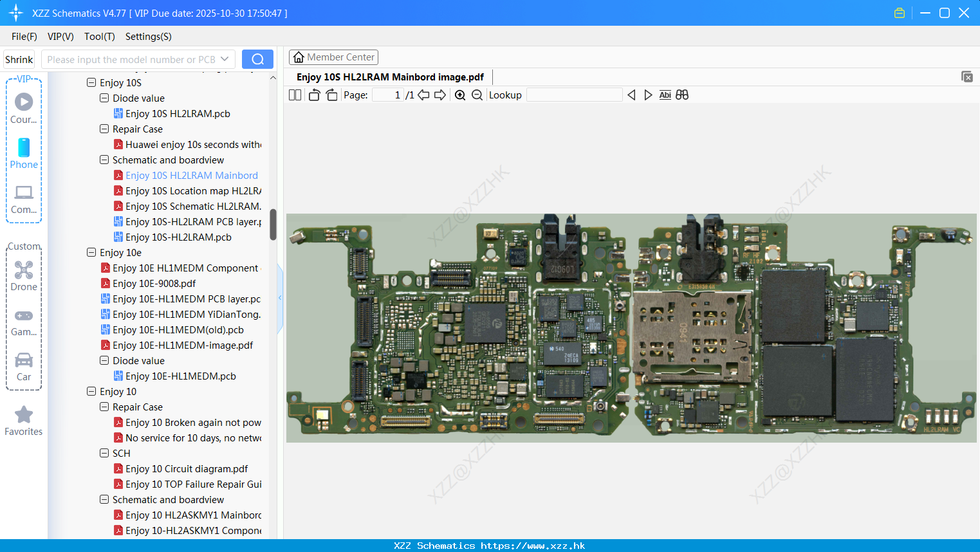Open Enjoy 10 Circuit diagram.pdf
980x552 pixels.
click(x=181, y=468)
